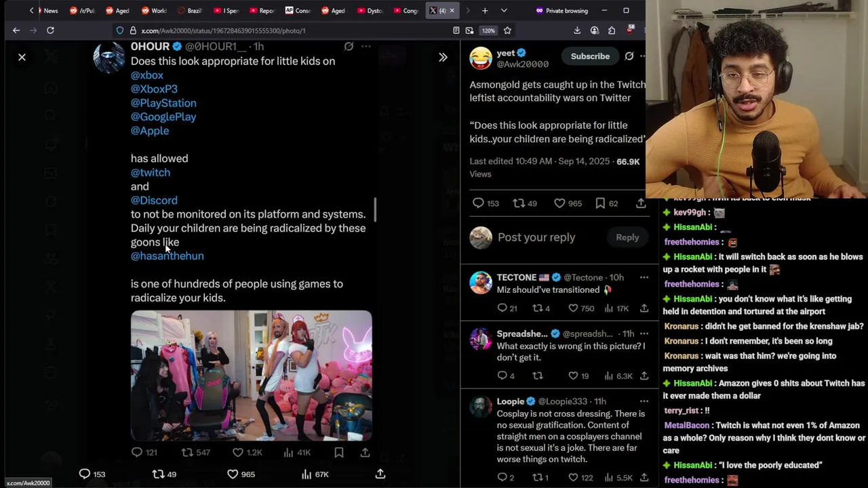Bookmark the 0HOUR quoted tweet
Image resolution: width=868 pixels, height=488 pixels.
(x=339, y=452)
